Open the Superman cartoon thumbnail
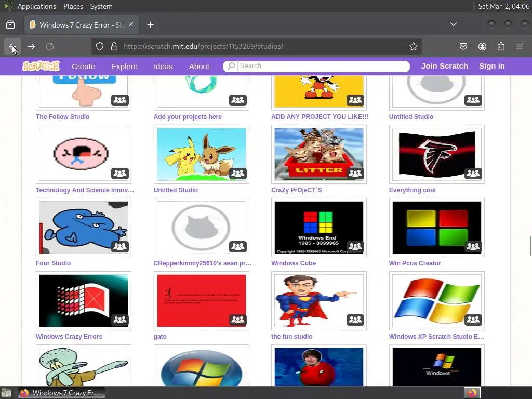The height and width of the screenshot is (399, 532). 319,301
